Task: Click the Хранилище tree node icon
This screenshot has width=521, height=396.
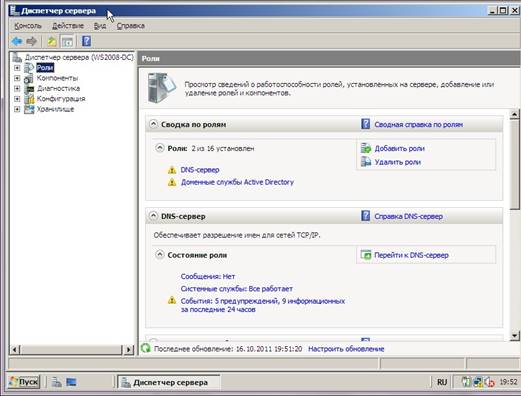Action: [29, 109]
